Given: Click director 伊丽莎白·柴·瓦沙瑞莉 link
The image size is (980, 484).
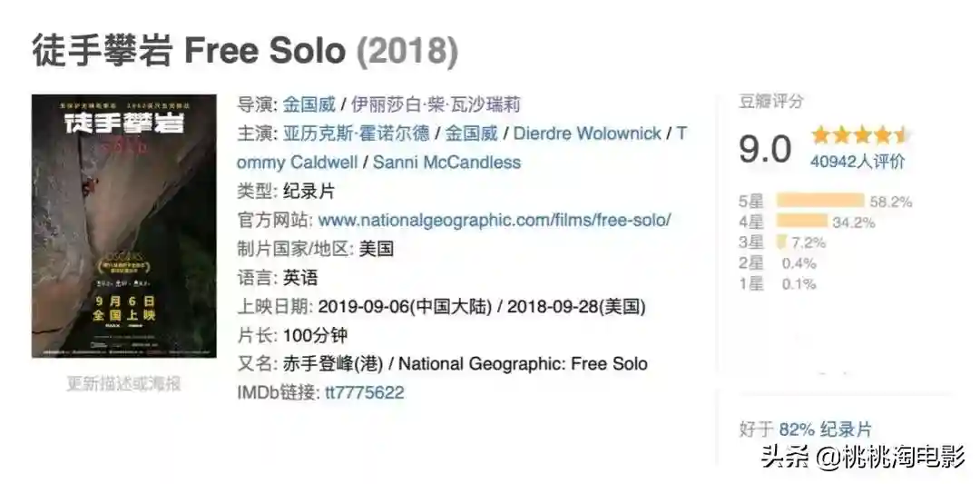Looking at the screenshot, I should coord(436,104).
